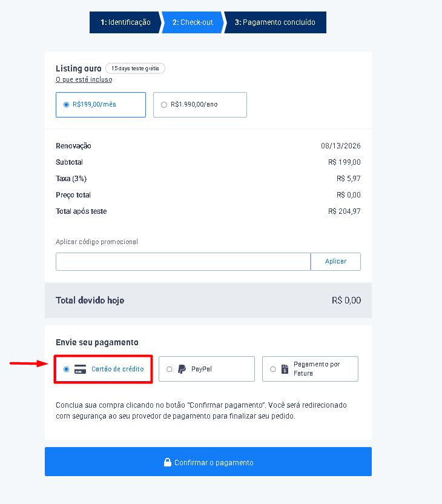442x504 pixels.
Task: Choose the Cartão de crédito radio option
Action: [x=66, y=369]
